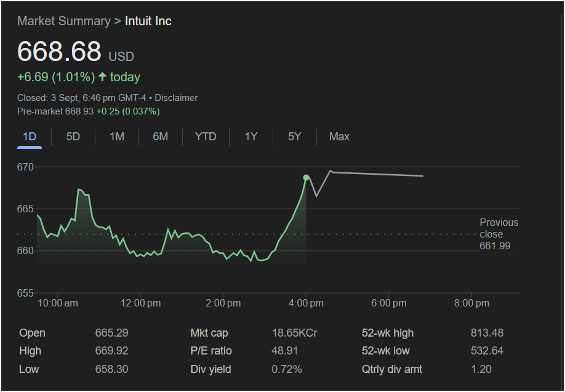The image size is (565, 392).
Task: Switch to the YTD tab
Action: 206,137
